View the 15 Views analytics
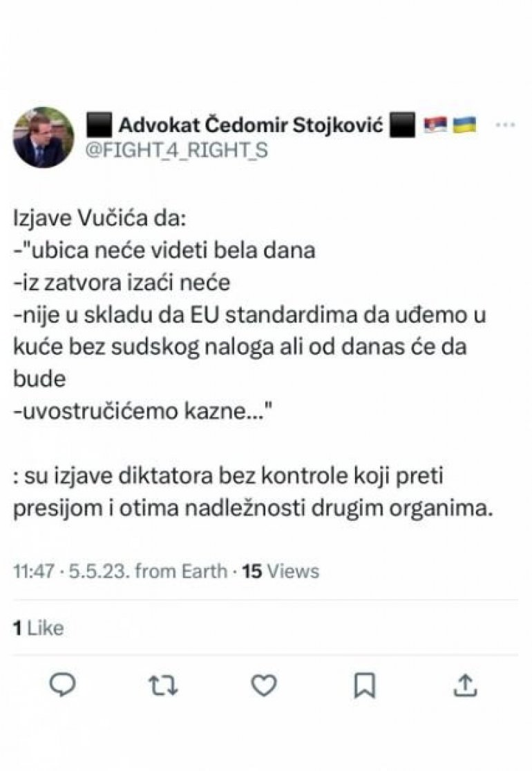The image size is (532, 771). coord(281,571)
